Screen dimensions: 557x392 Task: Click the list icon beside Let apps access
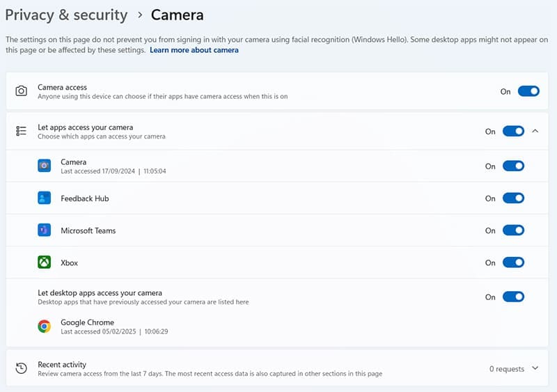click(x=22, y=131)
